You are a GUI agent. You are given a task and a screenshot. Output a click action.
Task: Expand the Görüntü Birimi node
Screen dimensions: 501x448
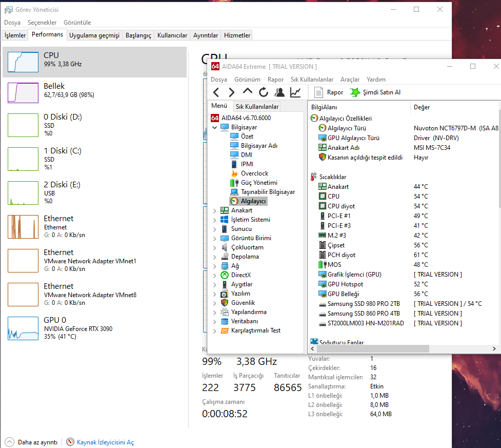[x=215, y=238]
